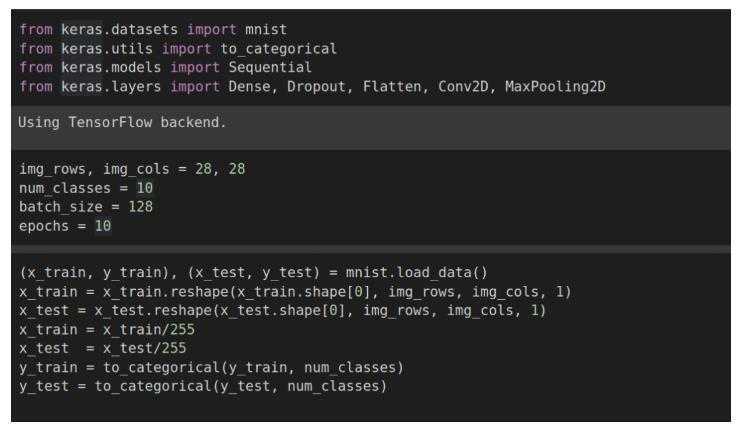Click the Conv2D import name
743x425 pixels.
point(463,87)
